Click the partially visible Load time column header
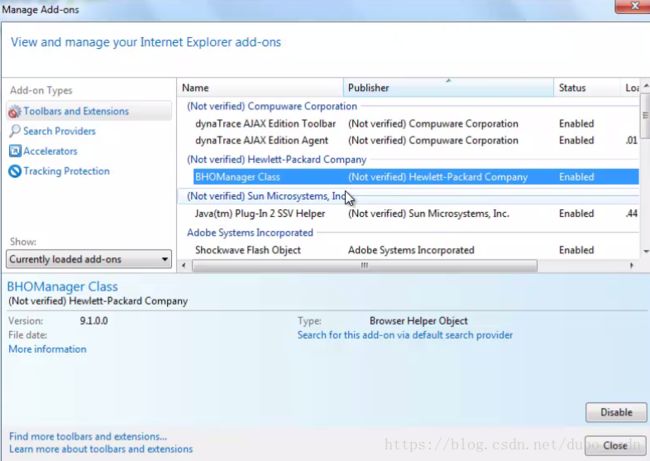Viewport: 650px width, 461px height. pos(631,88)
